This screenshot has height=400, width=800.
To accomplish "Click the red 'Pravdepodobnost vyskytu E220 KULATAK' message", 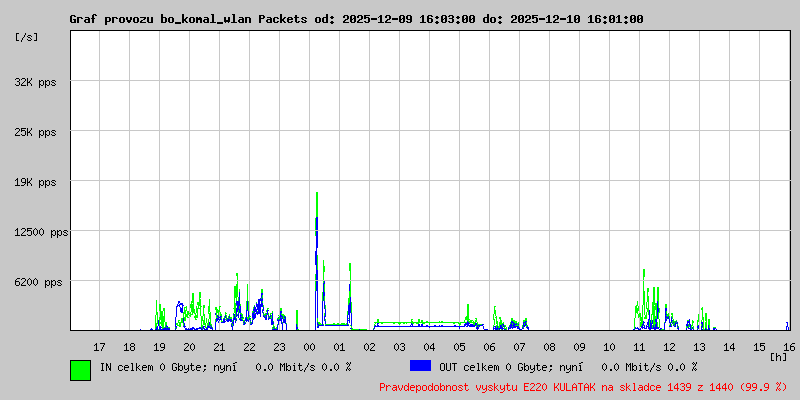I will [x=487, y=387].
